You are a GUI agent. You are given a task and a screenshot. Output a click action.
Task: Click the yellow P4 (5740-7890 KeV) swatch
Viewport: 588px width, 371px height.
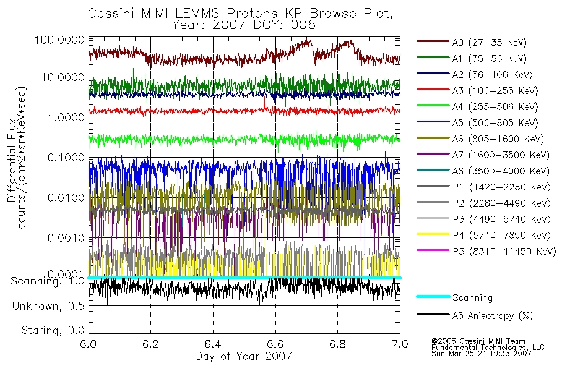tap(433, 234)
